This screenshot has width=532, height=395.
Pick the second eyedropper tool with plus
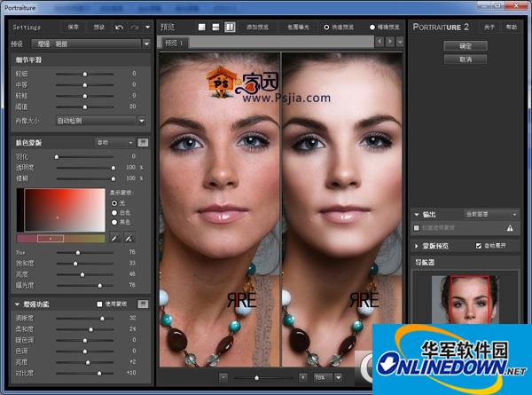129,238
